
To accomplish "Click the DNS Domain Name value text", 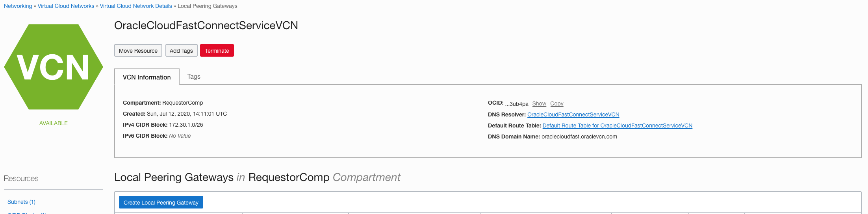I will click(x=579, y=137).
